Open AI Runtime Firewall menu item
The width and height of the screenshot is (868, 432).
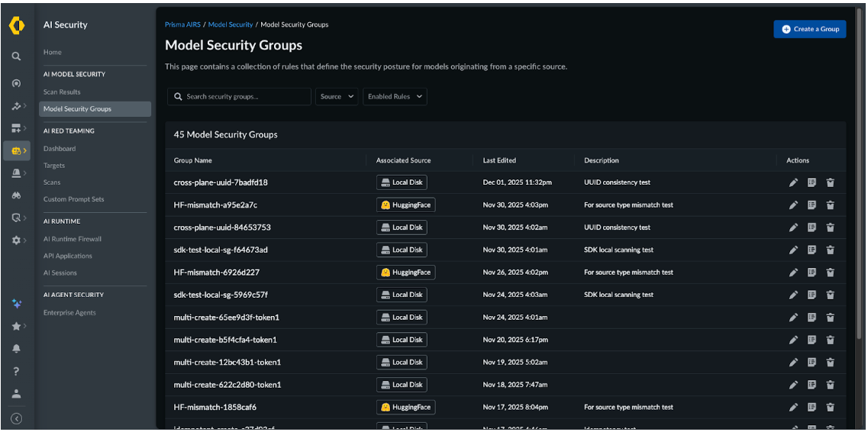click(x=73, y=240)
